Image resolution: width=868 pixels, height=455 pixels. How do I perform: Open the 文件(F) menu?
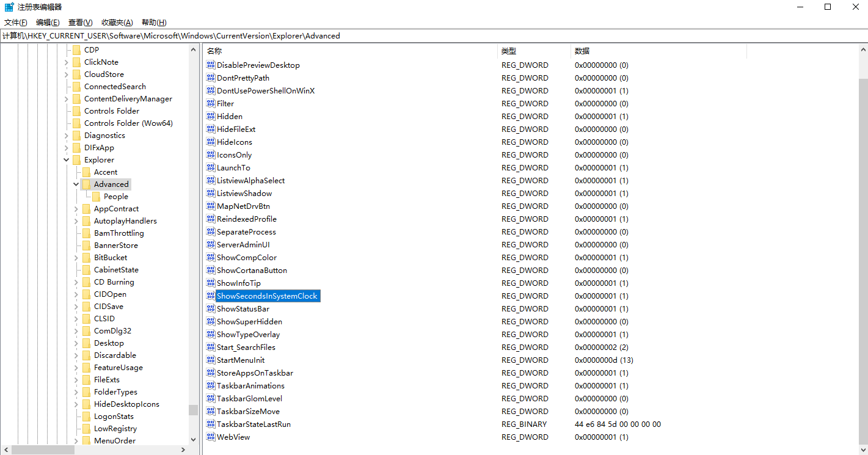[16, 23]
